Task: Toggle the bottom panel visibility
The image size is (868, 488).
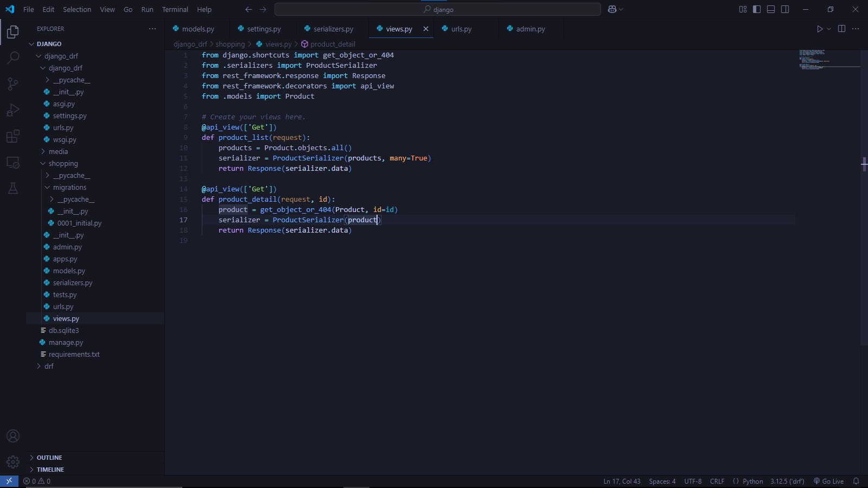Action: pyautogui.click(x=771, y=9)
